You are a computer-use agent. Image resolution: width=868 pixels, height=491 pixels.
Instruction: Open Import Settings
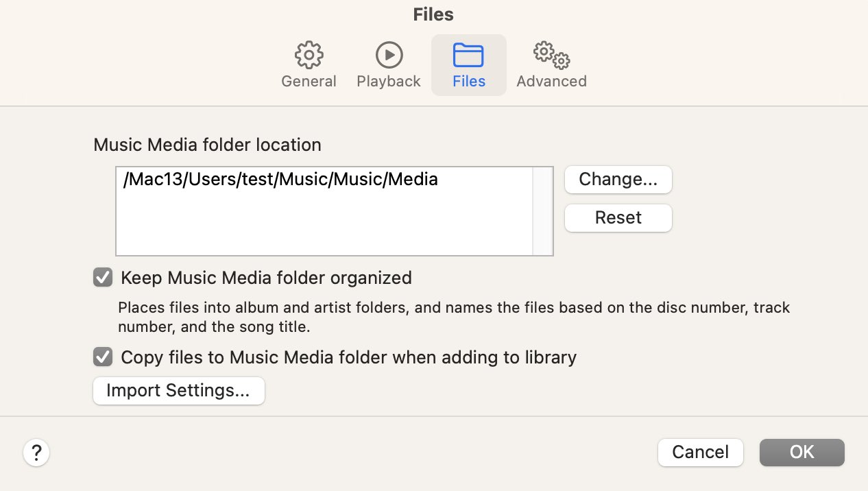tap(178, 390)
